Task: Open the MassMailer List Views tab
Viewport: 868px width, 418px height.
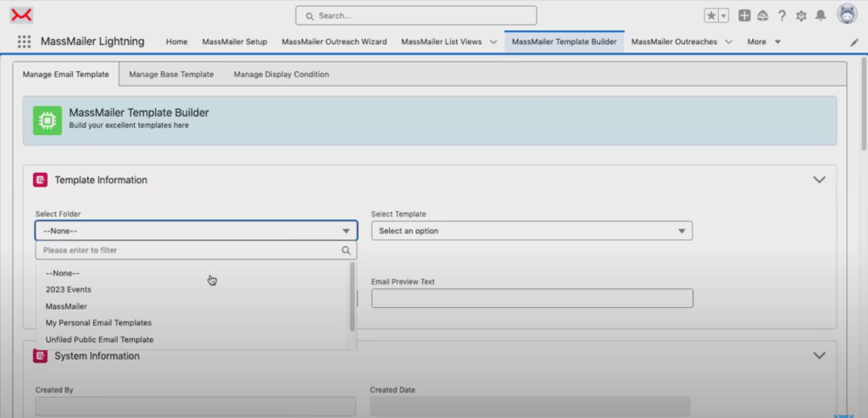Action: [441, 42]
